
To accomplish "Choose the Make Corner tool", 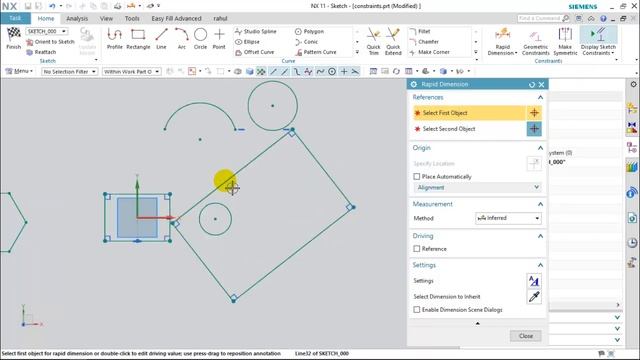I will [x=429, y=52].
